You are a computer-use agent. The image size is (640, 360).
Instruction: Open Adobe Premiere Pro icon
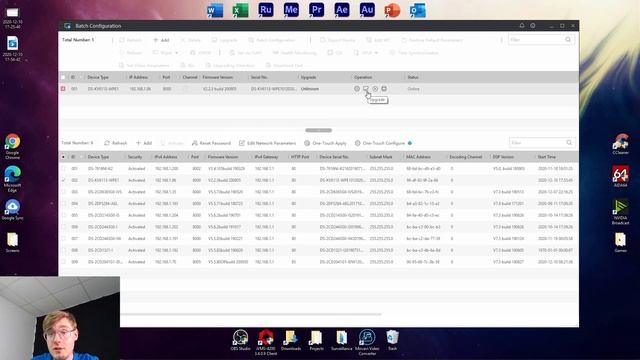pos(316,10)
